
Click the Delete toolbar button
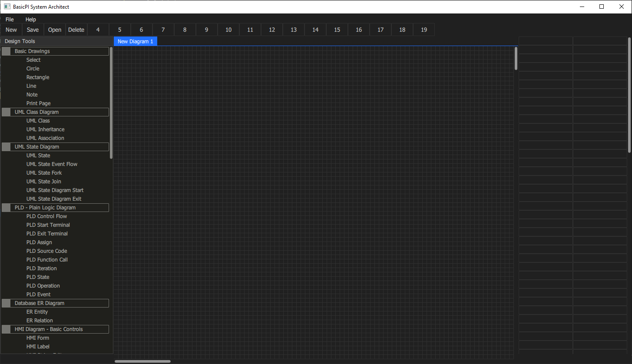point(76,30)
